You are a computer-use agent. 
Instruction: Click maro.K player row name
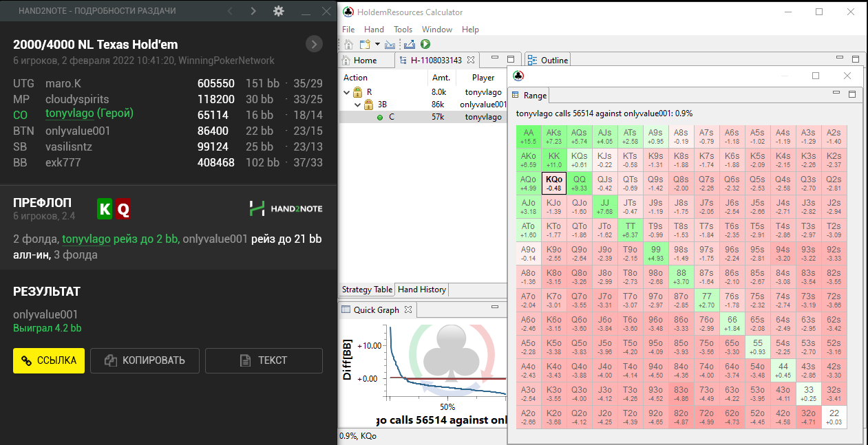(63, 83)
